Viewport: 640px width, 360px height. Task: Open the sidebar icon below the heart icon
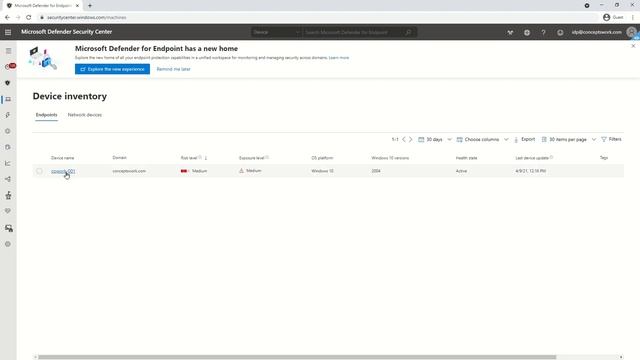(x=9, y=228)
